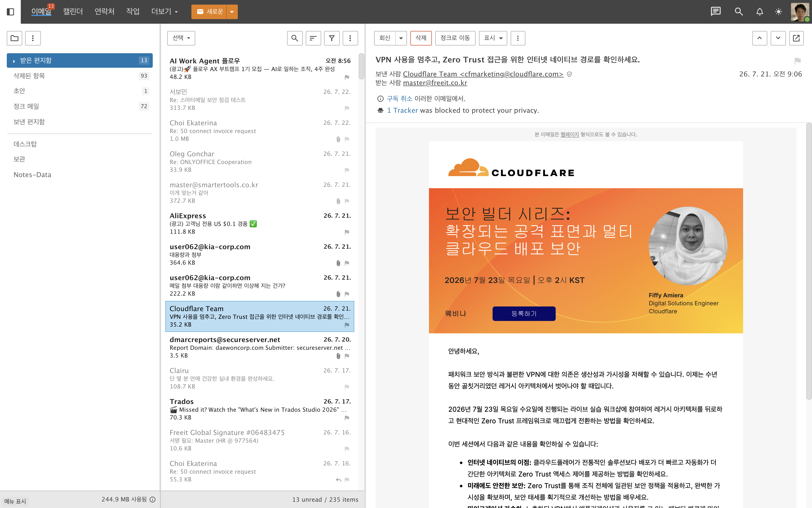
Task: Toggle flag on 서보민 email
Action: 347,108
